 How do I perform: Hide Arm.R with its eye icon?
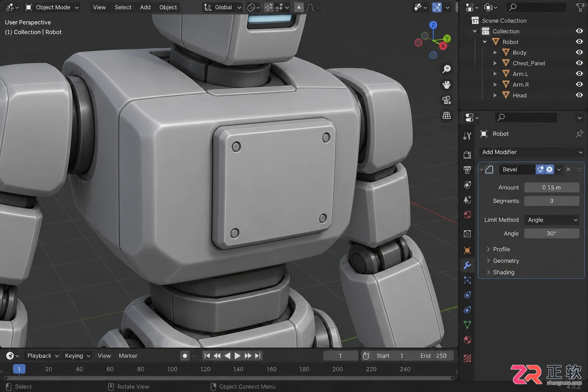click(579, 84)
